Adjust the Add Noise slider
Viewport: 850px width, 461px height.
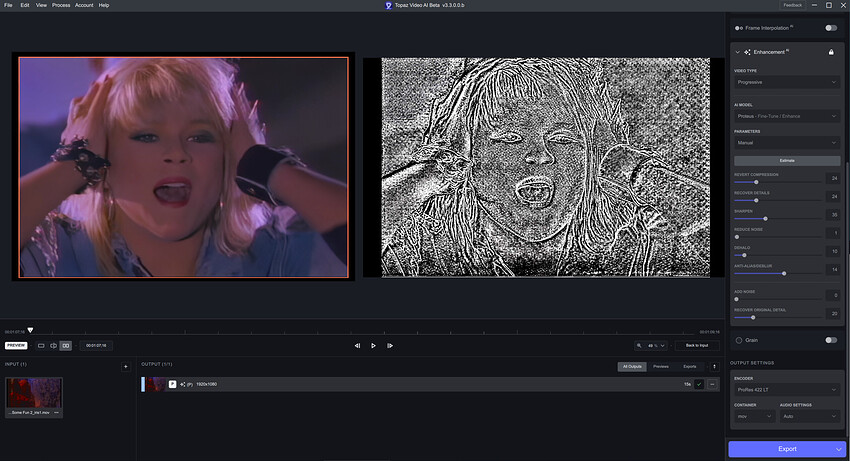(x=777, y=299)
